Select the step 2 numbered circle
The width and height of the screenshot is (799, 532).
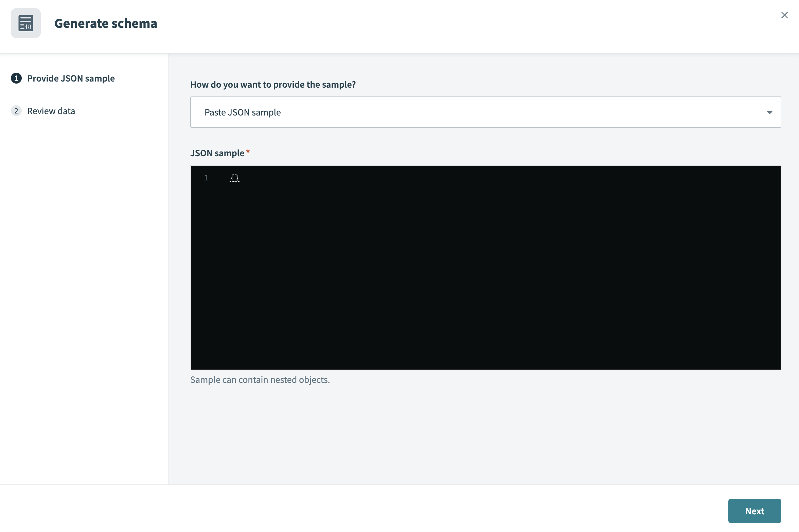click(16, 111)
